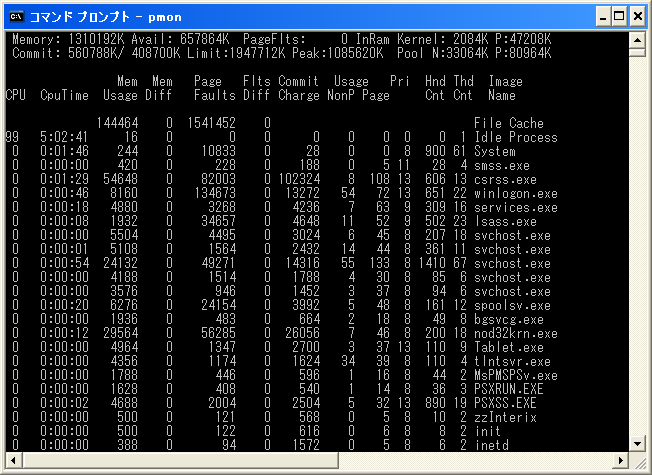Maximize the pmon command prompt window
This screenshot has height=475, width=652.
(619, 17)
